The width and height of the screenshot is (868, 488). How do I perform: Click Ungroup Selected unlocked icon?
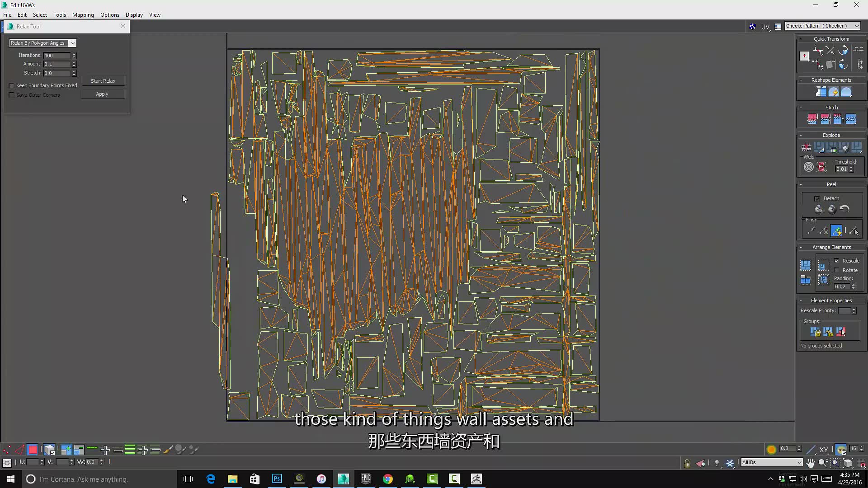click(x=828, y=332)
